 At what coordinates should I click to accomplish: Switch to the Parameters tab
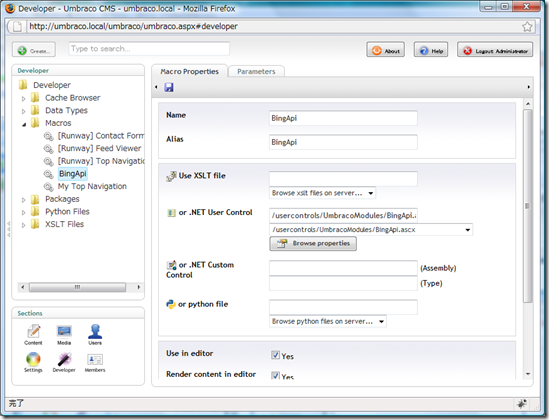tap(256, 71)
